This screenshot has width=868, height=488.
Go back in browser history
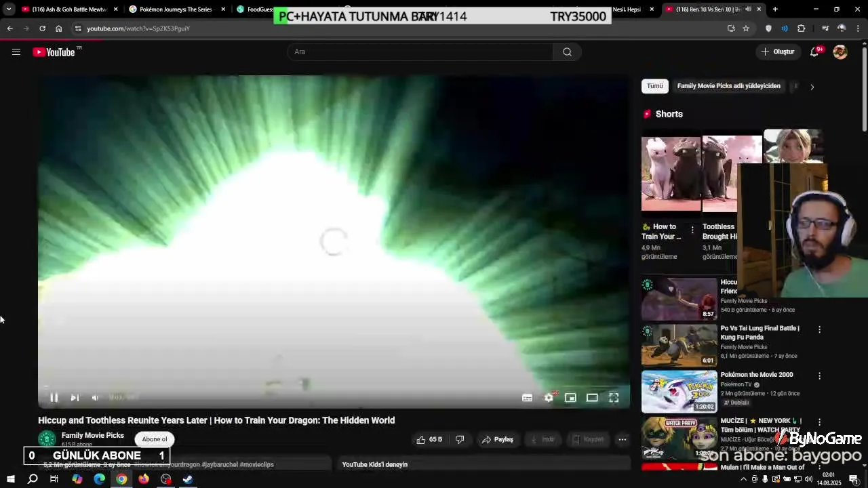click(10, 28)
